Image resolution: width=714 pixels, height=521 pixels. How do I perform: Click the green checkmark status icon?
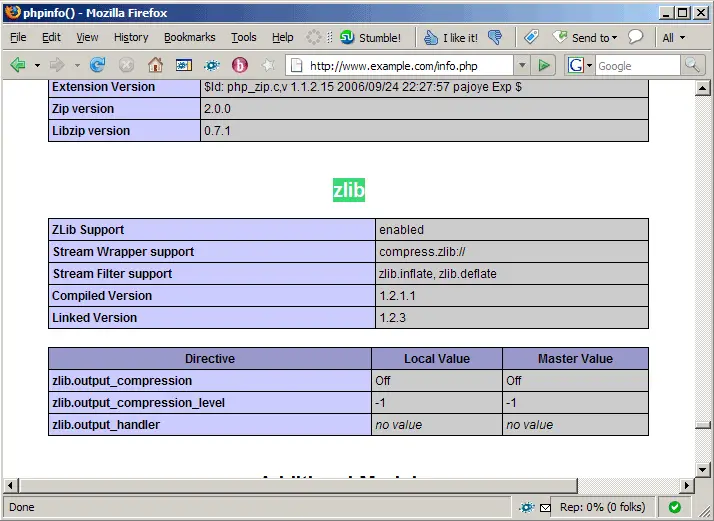tap(675, 507)
